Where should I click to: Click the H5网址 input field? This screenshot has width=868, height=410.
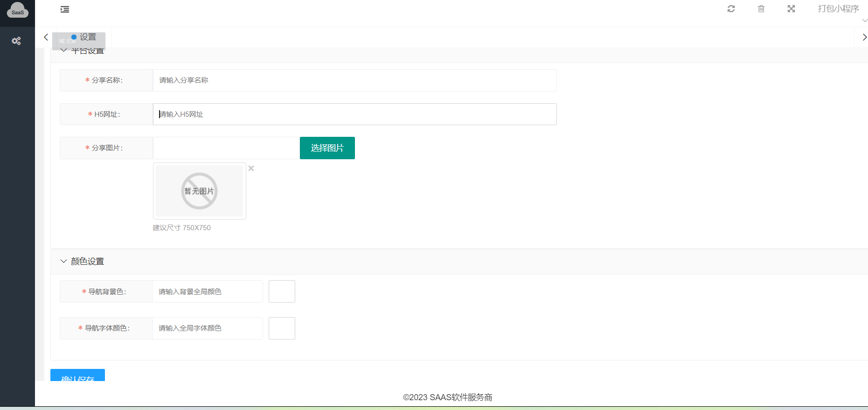coord(354,114)
